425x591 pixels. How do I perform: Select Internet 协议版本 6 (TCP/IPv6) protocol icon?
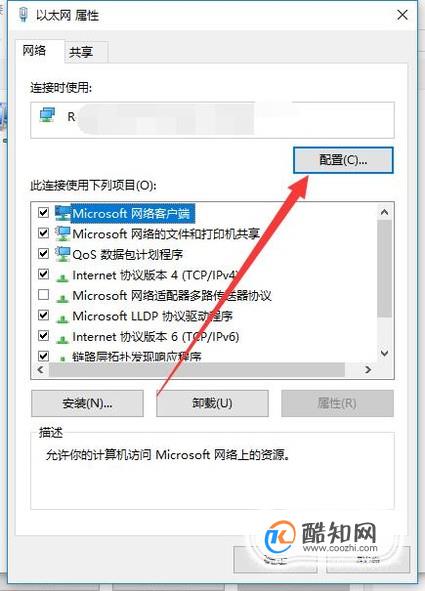[x=63, y=338]
